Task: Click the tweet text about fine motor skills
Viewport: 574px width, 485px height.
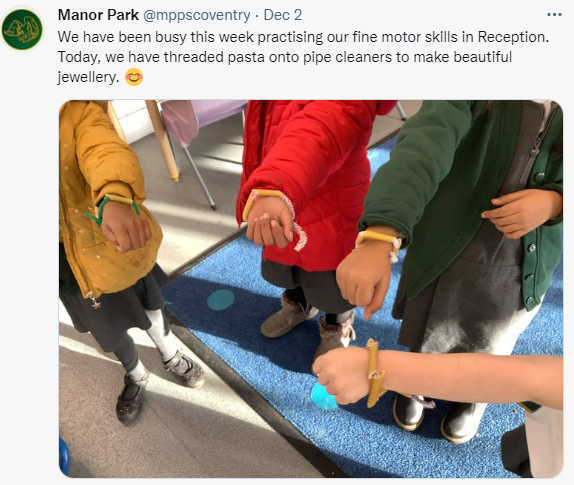Action: [x=303, y=57]
